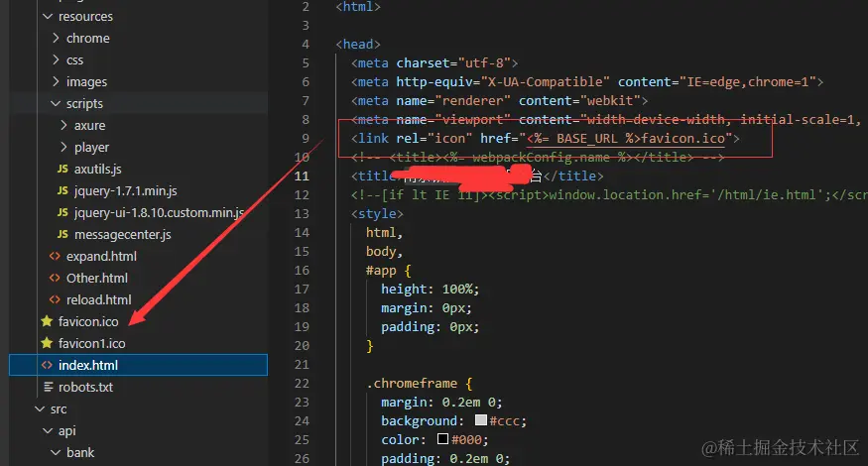This screenshot has width=868, height=466.
Task: Open messagecenter.js file
Action: [x=123, y=235]
